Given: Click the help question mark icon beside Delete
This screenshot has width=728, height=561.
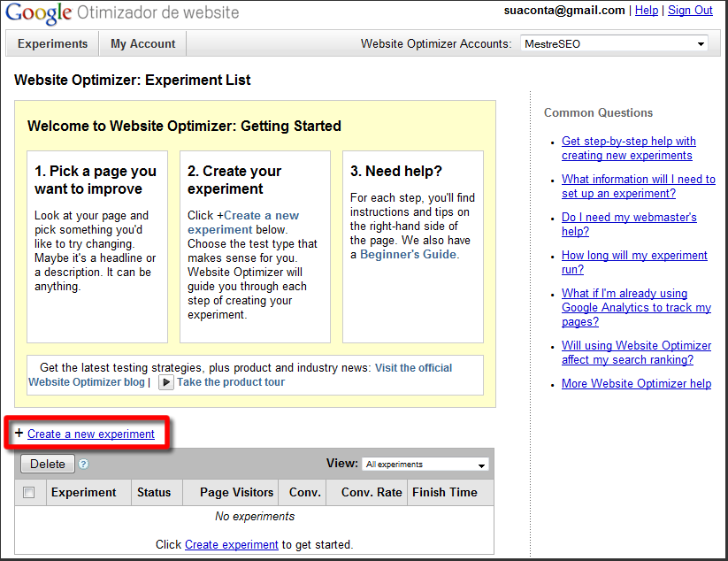Looking at the screenshot, I should (x=83, y=464).
